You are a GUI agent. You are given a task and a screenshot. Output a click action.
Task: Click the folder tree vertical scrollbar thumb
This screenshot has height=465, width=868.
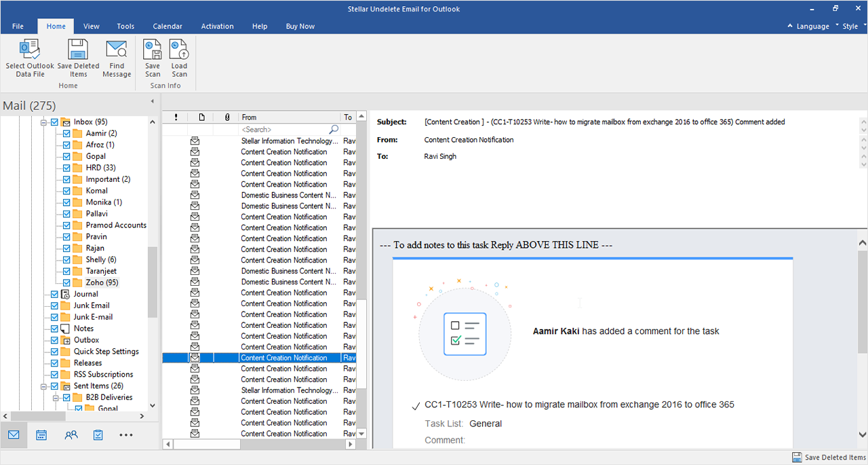tap(152, 282)
